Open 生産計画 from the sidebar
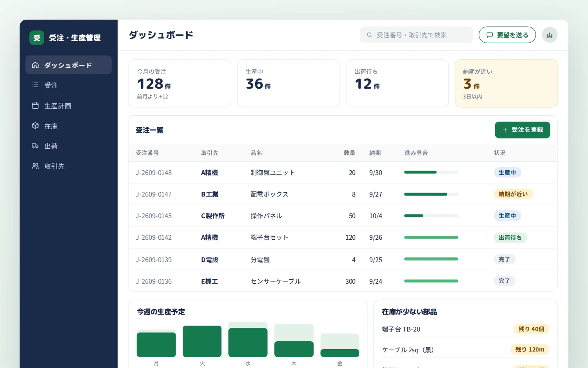This screenshot has height=368, width=588. 69,106
